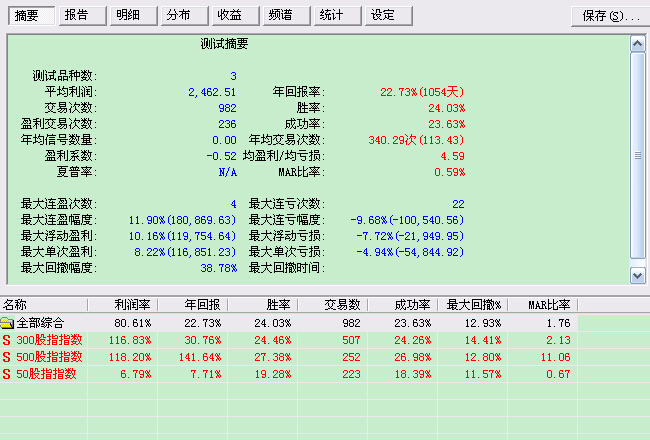Sort by the 最大回撤% column header
Screen dimensions: 650x440
point(473,305)
